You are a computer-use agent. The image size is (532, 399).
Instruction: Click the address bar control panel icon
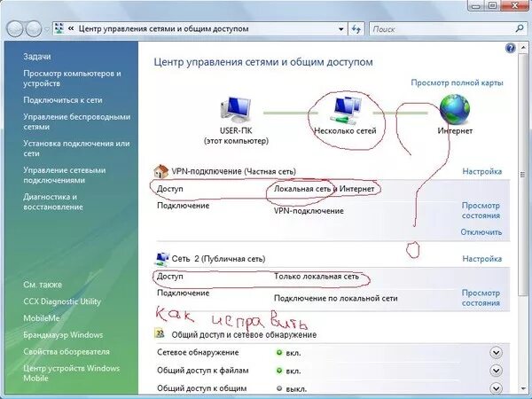point(59,29)
